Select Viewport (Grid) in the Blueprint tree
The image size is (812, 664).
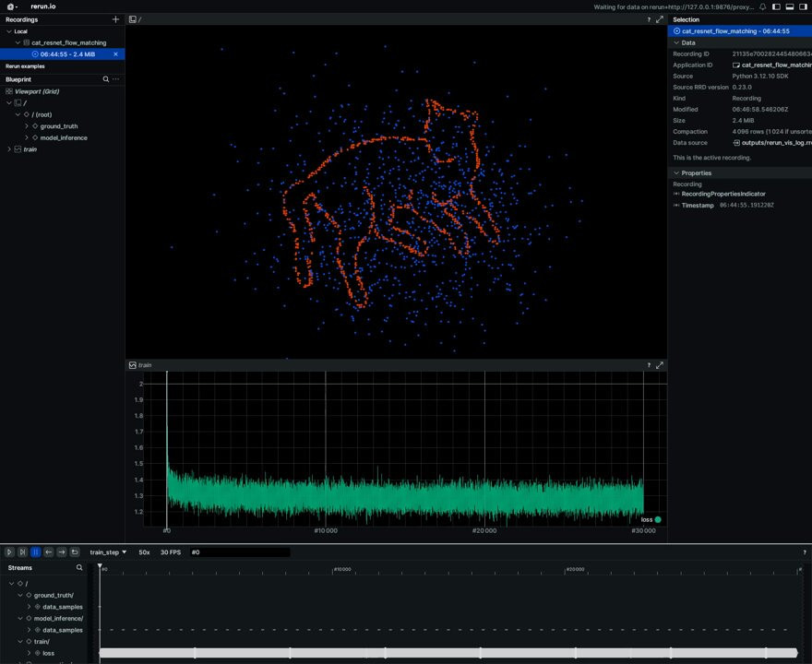37,91
